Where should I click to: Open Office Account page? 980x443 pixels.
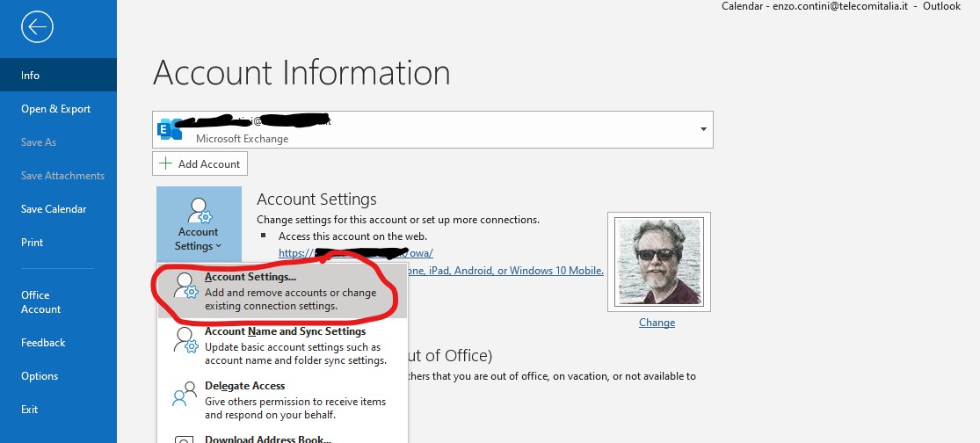pyautogui.click(x=41, y=302)
